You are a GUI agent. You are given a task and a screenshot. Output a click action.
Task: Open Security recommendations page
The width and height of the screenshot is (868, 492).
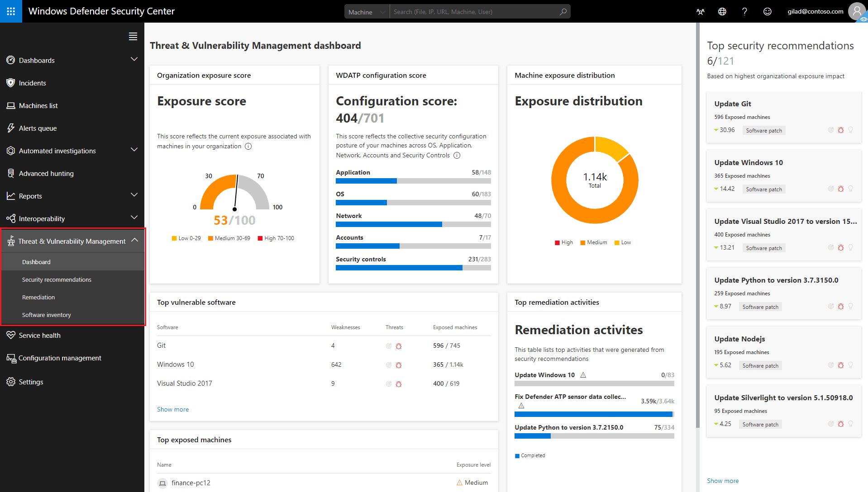tap(57, 279)
